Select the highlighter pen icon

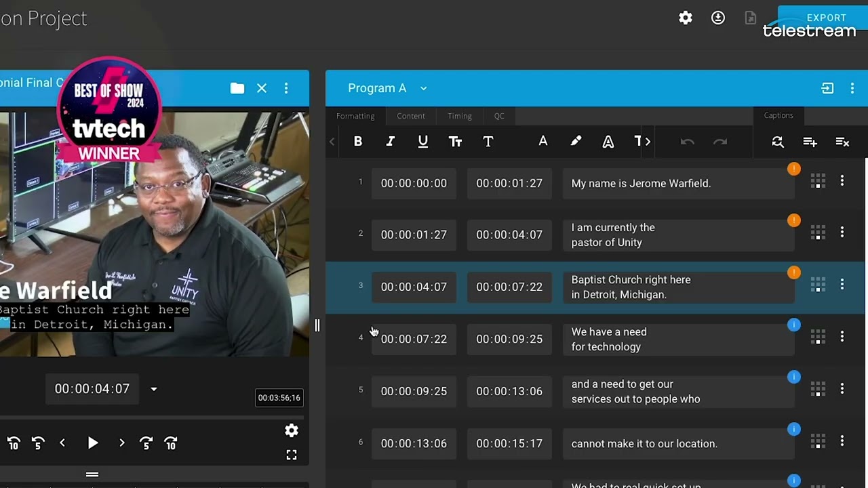tap(576, 141)
